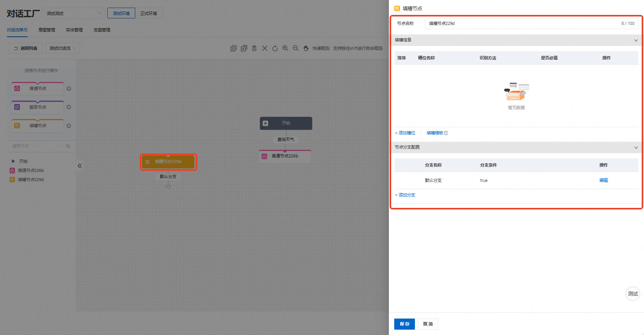Click the search magnifier in 搜索节点 box
Image resolution: width=644 pixels, height=335 pixels.
coord(68,146)
